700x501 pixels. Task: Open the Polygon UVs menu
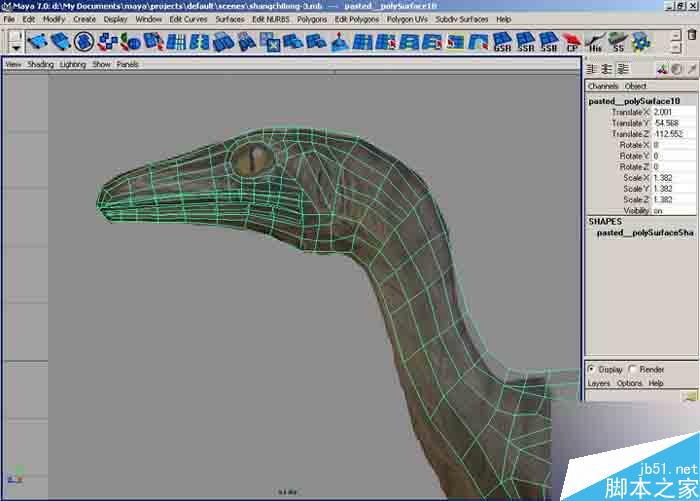tap(407, 19)
